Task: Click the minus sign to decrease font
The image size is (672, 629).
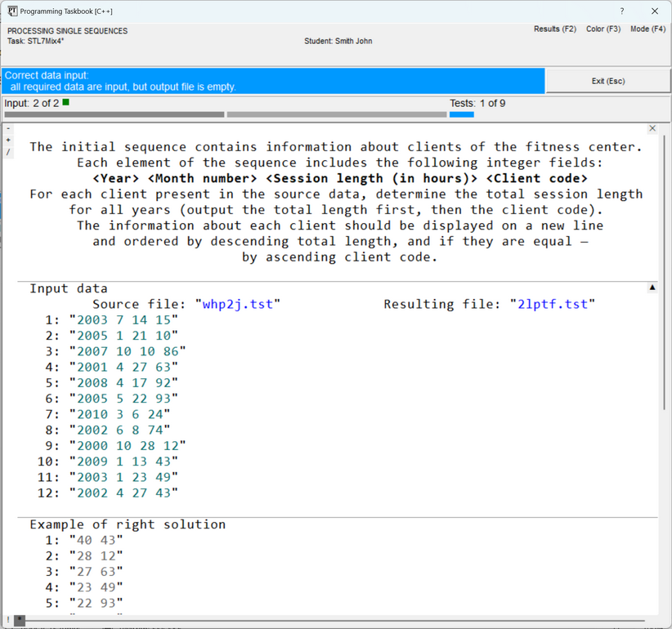Action: tap(9, 128)
